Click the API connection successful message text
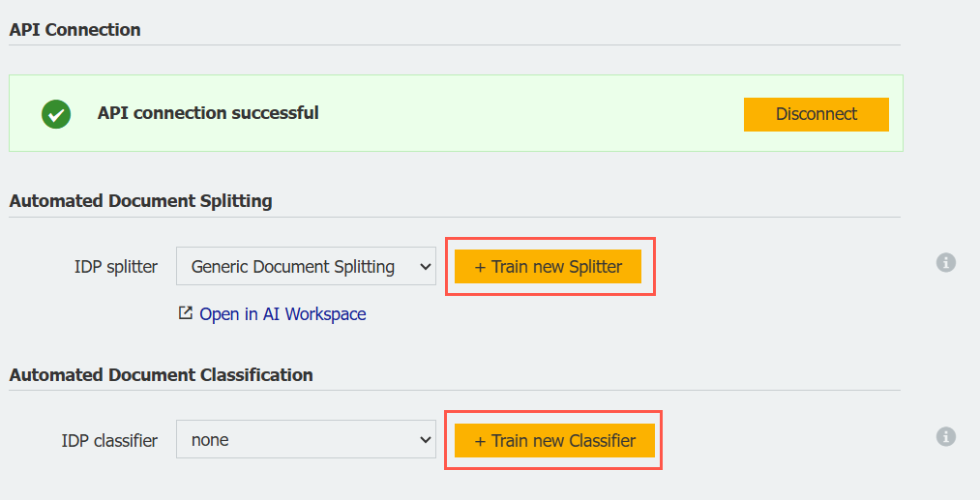Screen dimensions: 980x500 (208, 113)
